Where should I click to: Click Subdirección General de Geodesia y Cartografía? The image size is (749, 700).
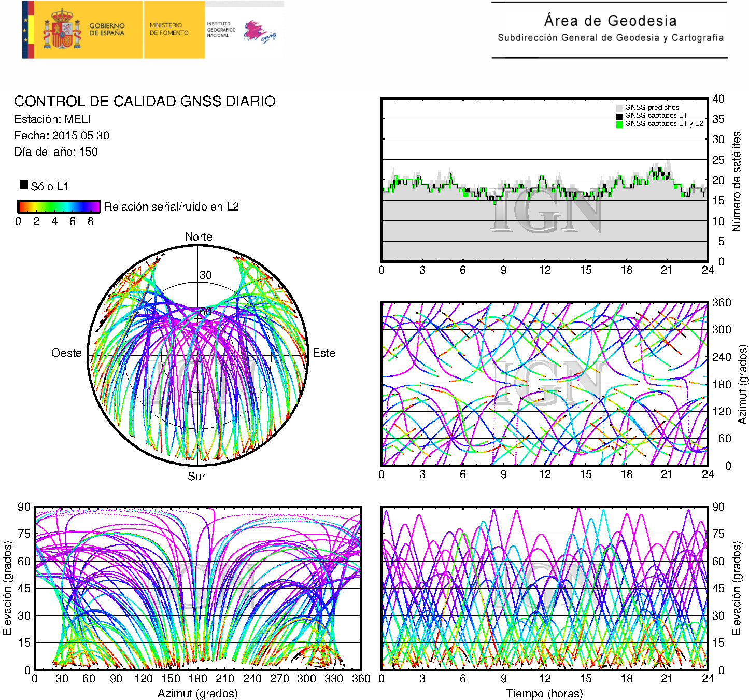point(610,38)
